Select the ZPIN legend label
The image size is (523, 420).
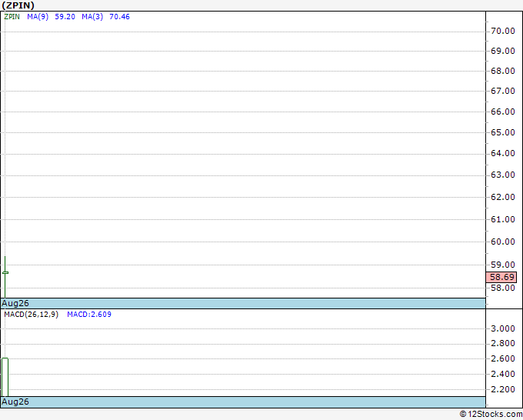coord(12,17)
